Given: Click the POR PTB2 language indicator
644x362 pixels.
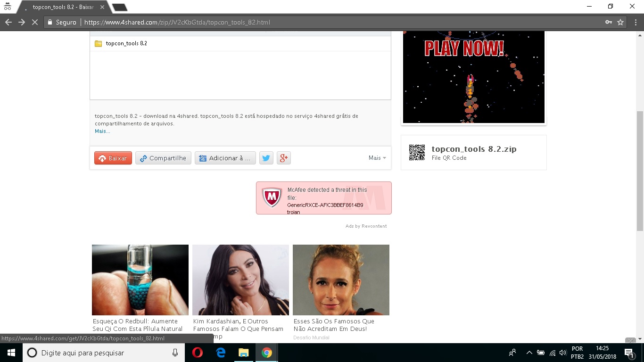Looking at the screenshot, I should pos(577,353).
